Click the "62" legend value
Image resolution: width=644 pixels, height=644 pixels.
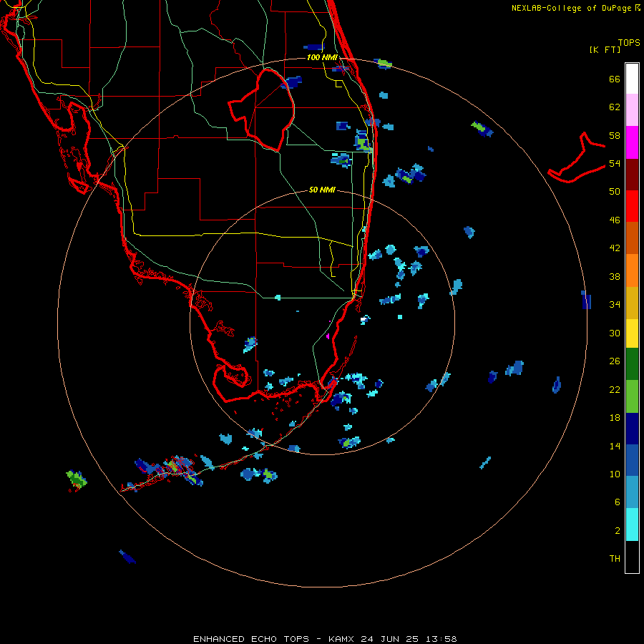615,107
